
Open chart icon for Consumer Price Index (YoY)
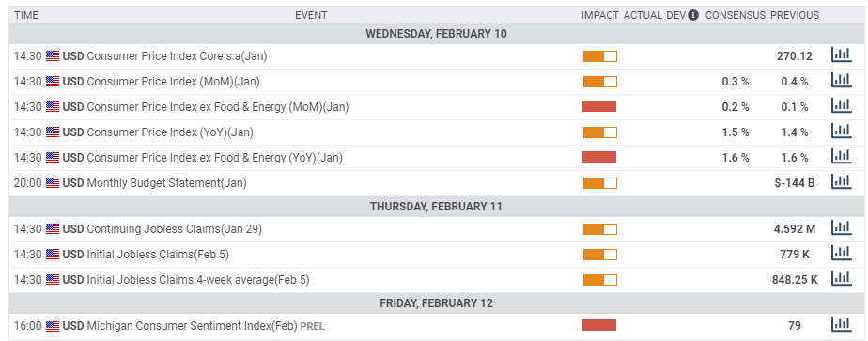point(841,132)
